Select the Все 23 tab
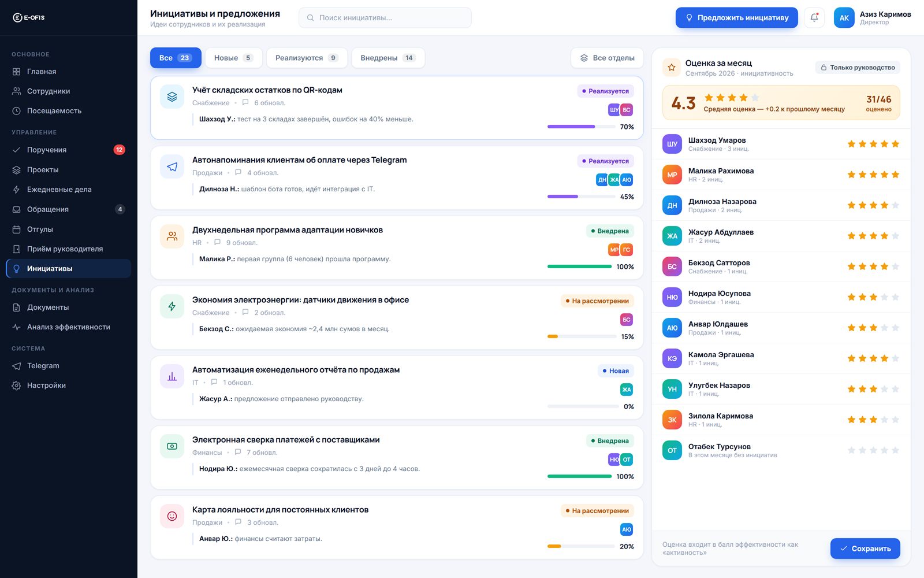 (176, 58)
